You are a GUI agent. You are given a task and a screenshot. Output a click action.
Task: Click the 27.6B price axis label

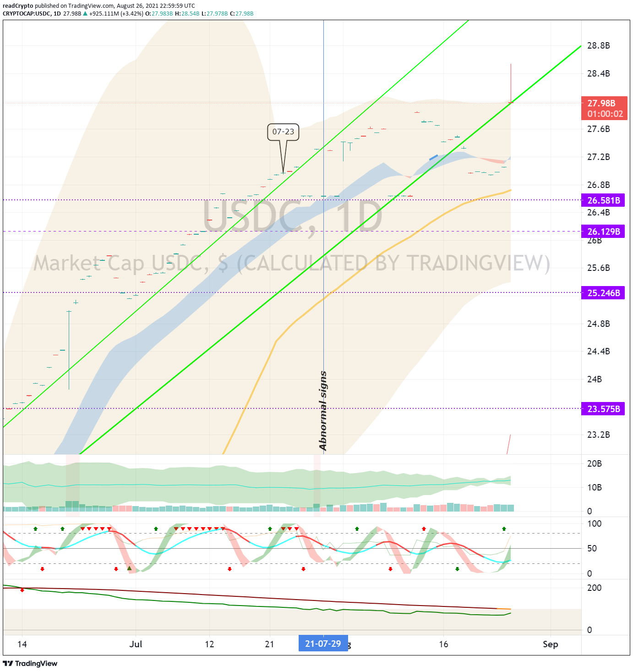click(x=598, y=129)
